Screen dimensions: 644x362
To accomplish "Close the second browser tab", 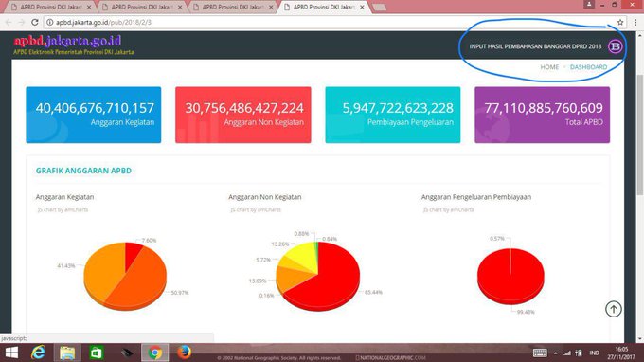I will tap(180, 7).
